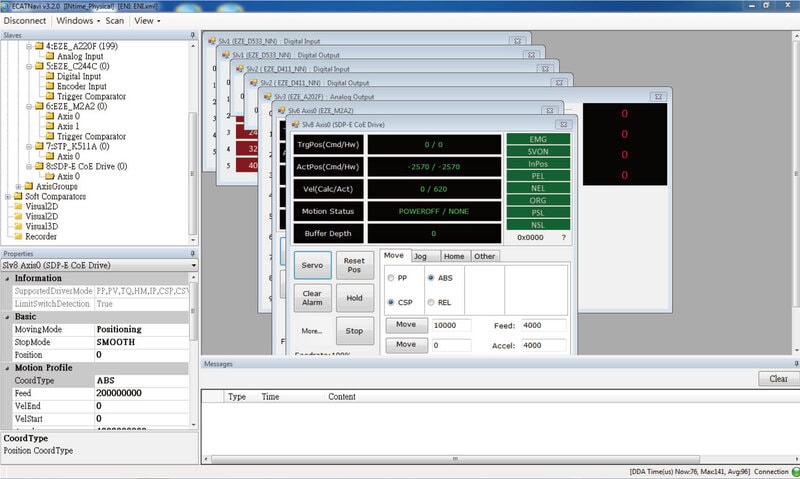Switch to the Jog tab

420,256
